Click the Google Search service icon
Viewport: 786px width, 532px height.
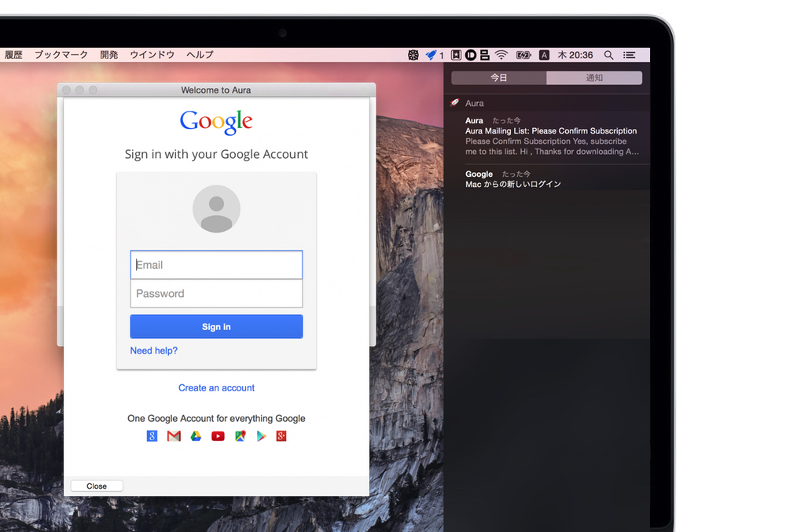coord(152,436)
